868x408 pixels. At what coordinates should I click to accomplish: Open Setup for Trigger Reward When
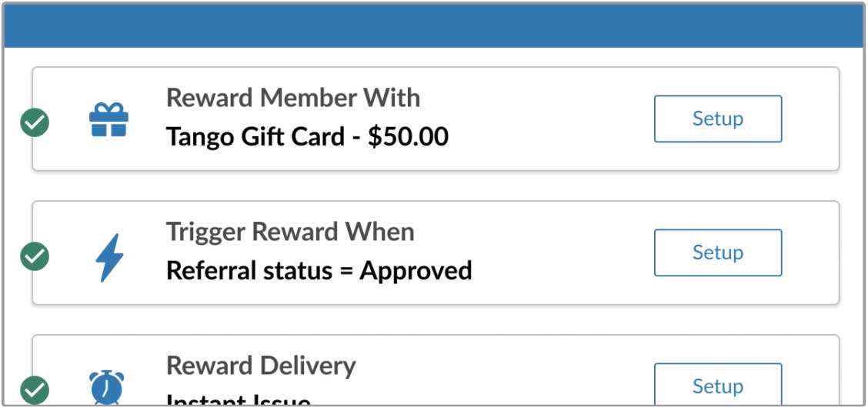[718, 252]
